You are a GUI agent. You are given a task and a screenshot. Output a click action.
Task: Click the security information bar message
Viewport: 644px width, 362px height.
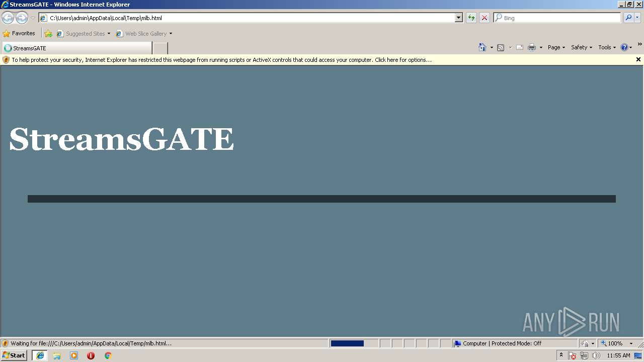click(221, 60)
